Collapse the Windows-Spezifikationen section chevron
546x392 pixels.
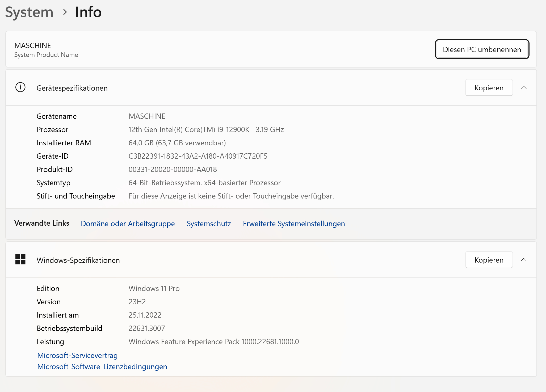tap(523, 260)
